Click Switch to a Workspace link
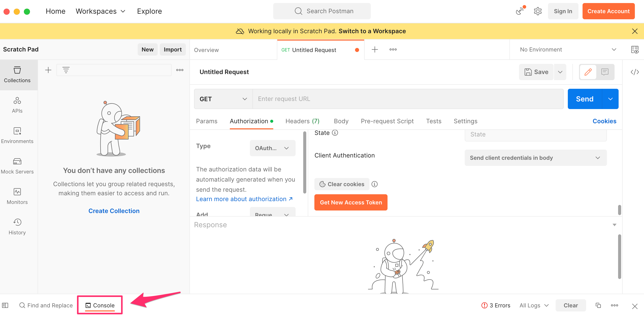Image resolution: width=644 pixels, height=316 pixels. [372, 31]
